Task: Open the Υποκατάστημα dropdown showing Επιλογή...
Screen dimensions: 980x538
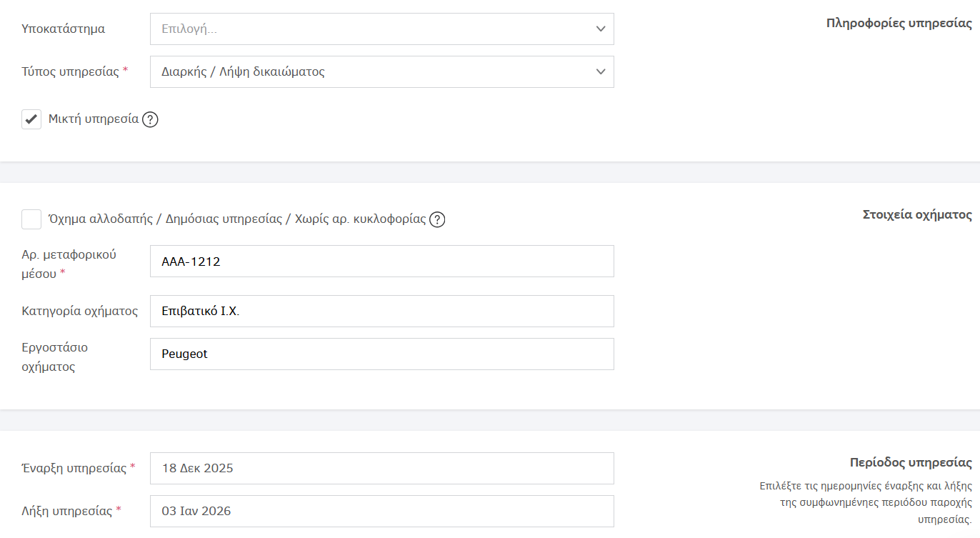Action: [x=371, y=29]
